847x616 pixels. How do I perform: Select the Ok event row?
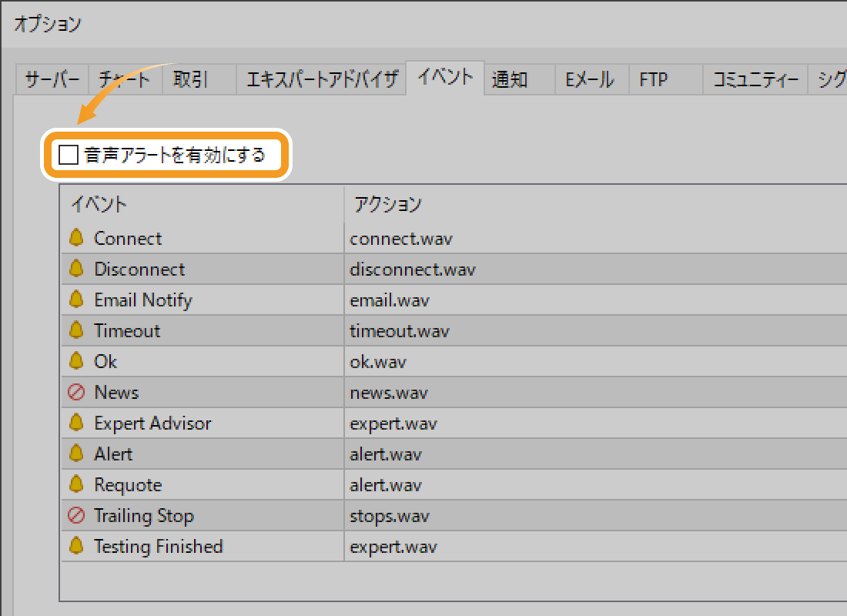(105, 362)
